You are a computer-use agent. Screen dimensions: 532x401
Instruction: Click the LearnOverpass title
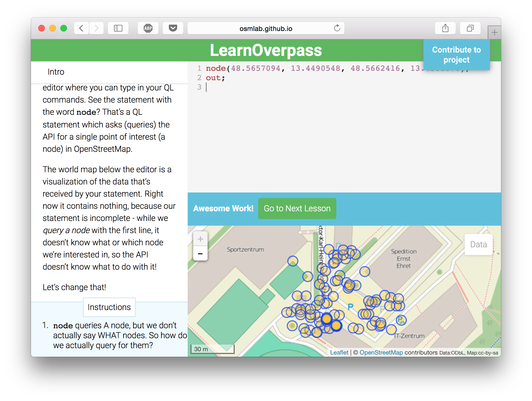[266, 50]
